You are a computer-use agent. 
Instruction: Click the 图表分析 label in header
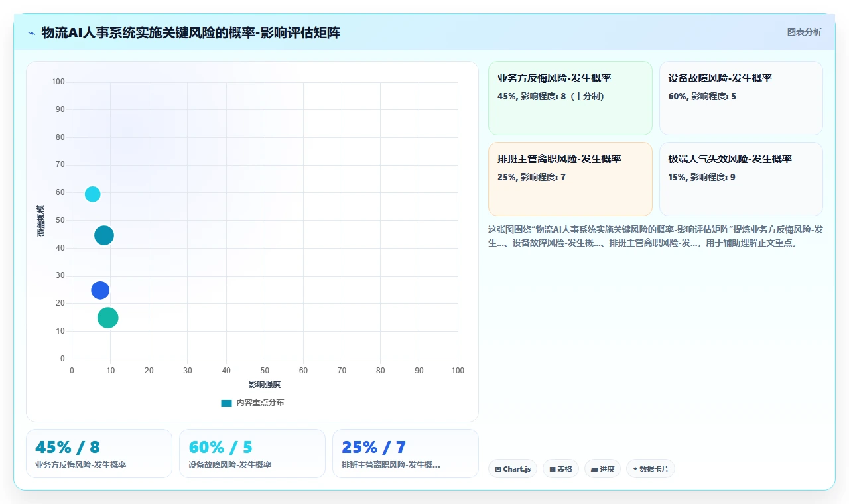coord(804,32)
